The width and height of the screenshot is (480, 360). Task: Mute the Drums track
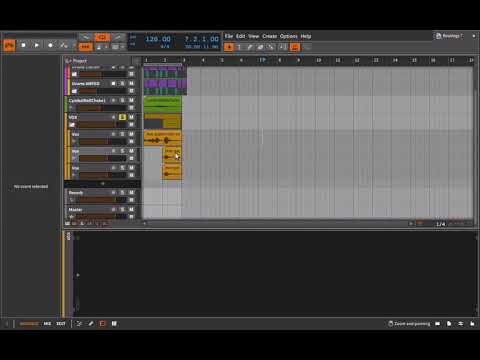tap(131, 83)
